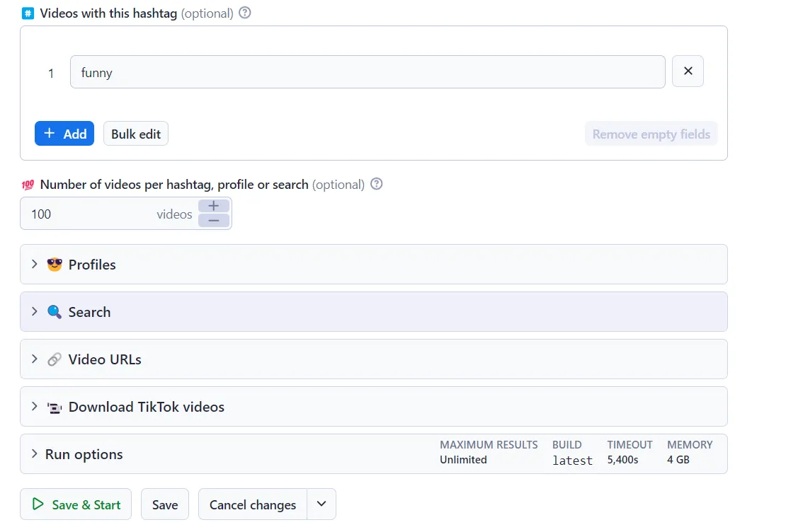Click the TikTok icon in Download TikTok videos section
Image resolution: width=786 pixels, height=532 pixels.
tap(55, 407)
